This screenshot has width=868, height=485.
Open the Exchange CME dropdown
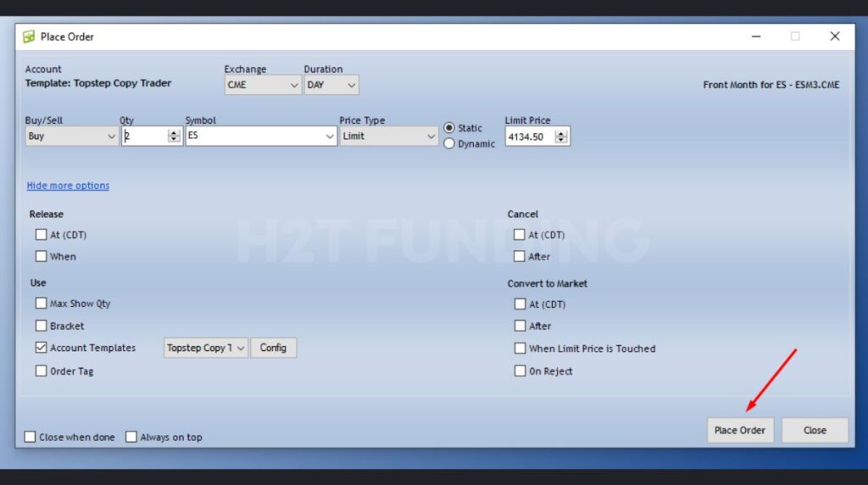point(263,85)
